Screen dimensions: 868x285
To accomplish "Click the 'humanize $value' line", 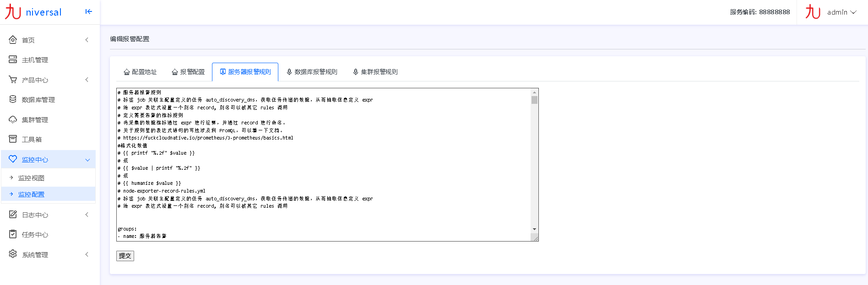I will (x=149, y=183).
